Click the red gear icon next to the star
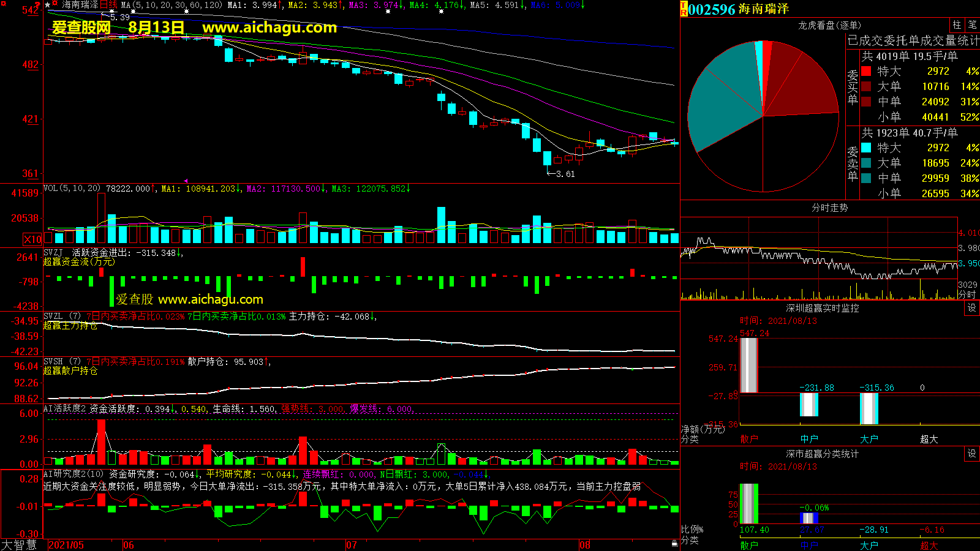 (55, 4)
